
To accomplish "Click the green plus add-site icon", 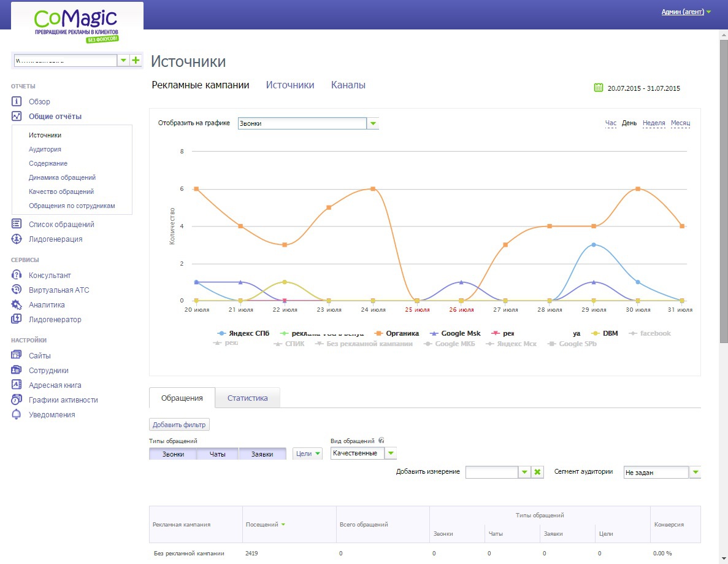I will coord(136,60).
